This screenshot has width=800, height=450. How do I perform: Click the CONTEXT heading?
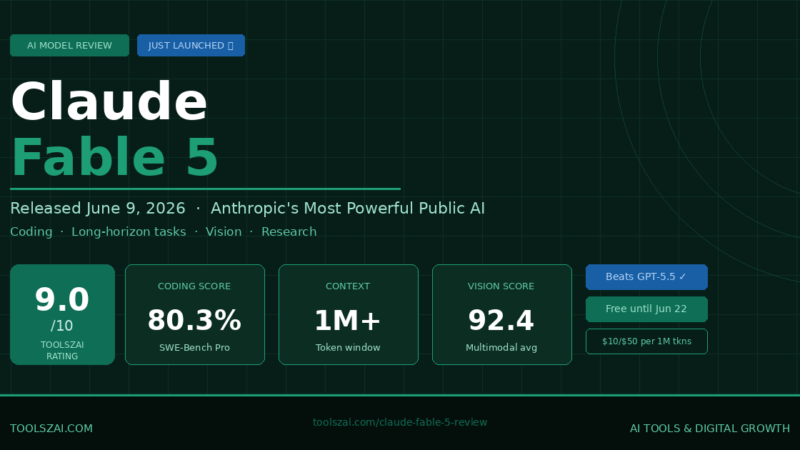(347, 286)
